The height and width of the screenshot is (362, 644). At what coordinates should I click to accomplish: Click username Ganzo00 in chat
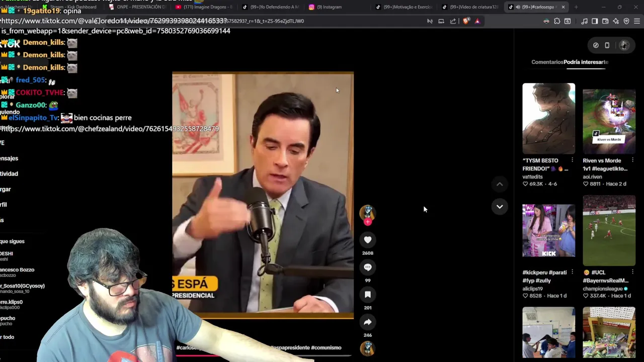point(30,105)
